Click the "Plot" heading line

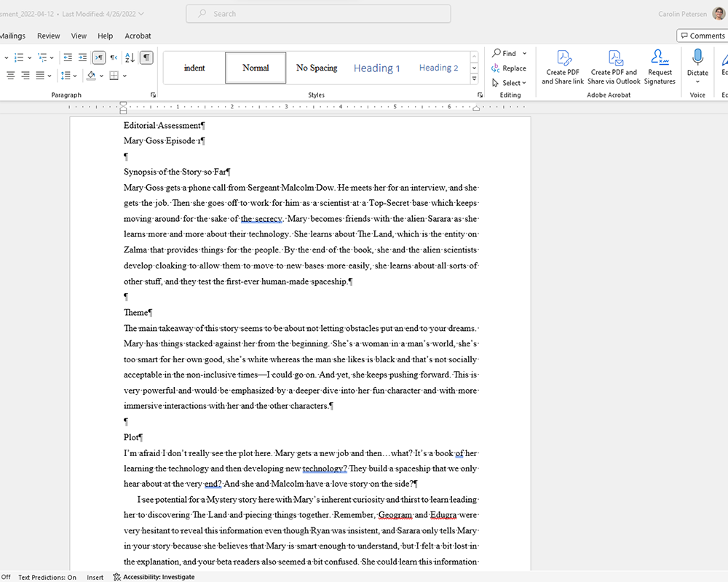click(x=131, y=437)
